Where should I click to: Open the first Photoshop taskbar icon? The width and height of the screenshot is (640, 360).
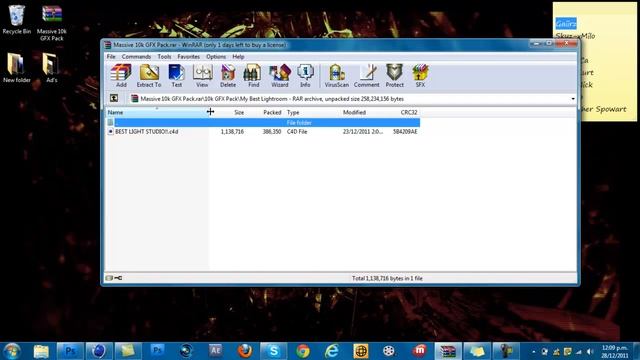70,351
